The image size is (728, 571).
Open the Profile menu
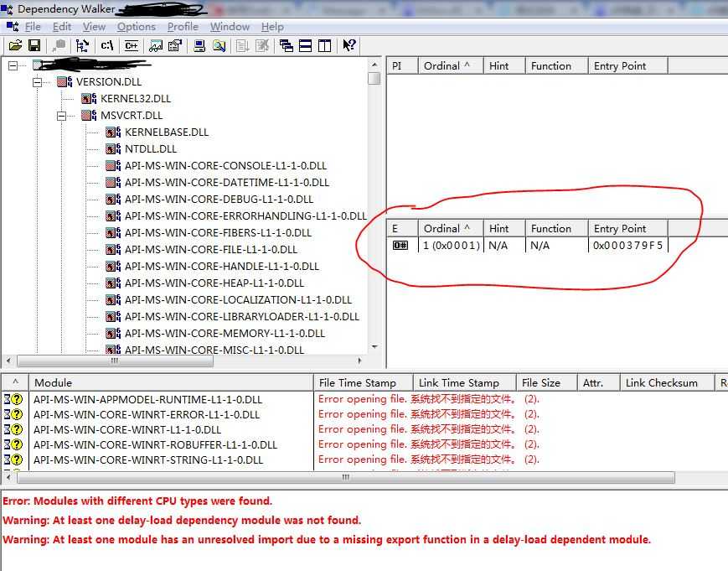(183, 27)
